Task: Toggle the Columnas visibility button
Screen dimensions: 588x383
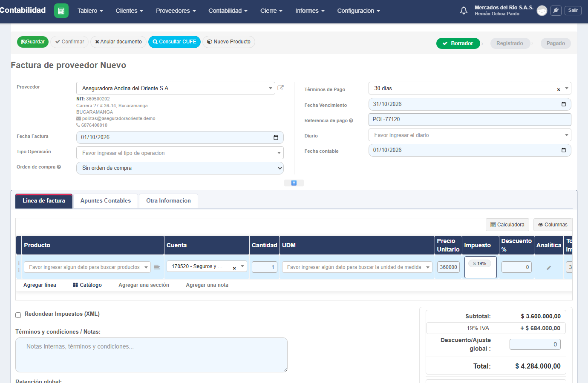Action: pos(553,225)
